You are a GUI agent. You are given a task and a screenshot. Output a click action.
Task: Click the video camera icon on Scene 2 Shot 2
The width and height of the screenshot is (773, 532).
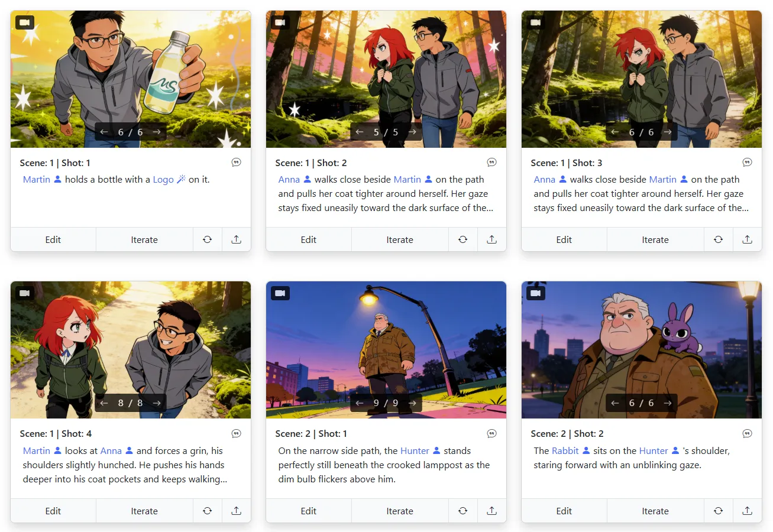535,293
